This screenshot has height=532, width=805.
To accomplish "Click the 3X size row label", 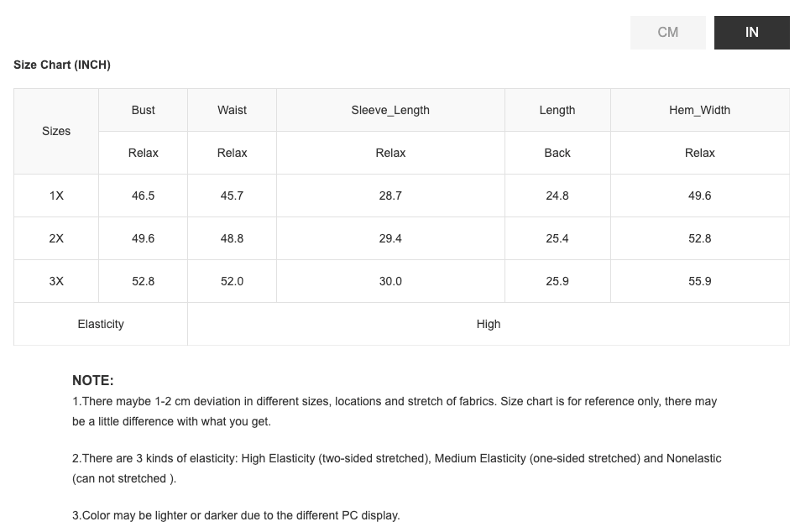I will 56,281.
